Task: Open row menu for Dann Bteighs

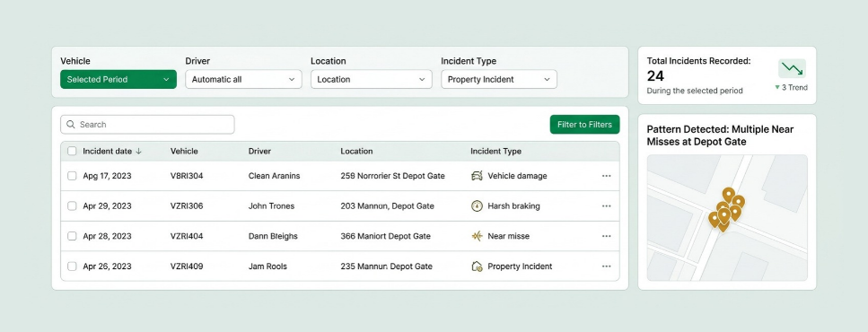Action: 606,236
